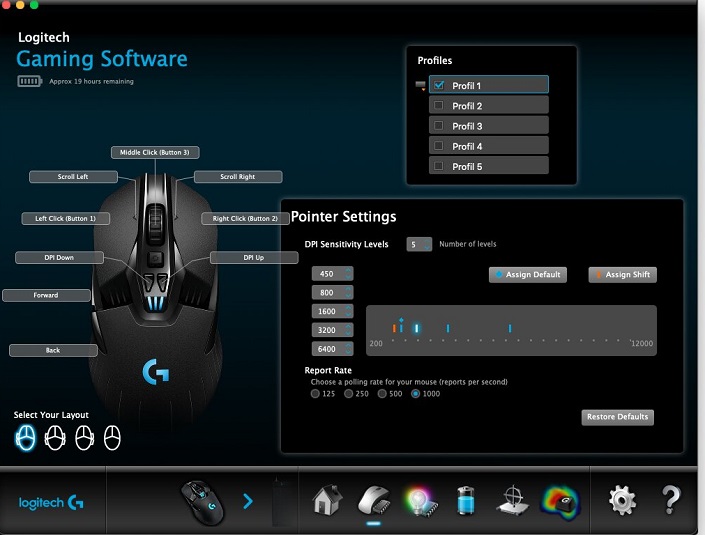Adjust the 800 DPI stepper
This screenshot has height=535, width=705.
(348, 293)
